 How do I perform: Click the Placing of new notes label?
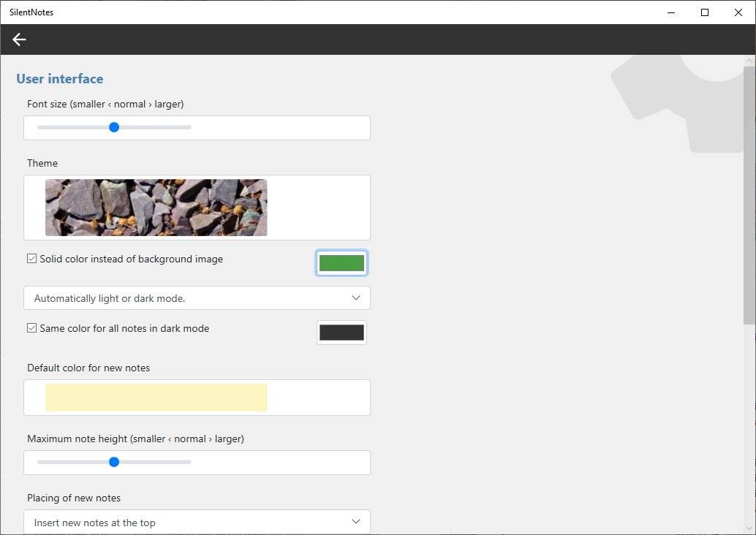click(x=74, y=498)
